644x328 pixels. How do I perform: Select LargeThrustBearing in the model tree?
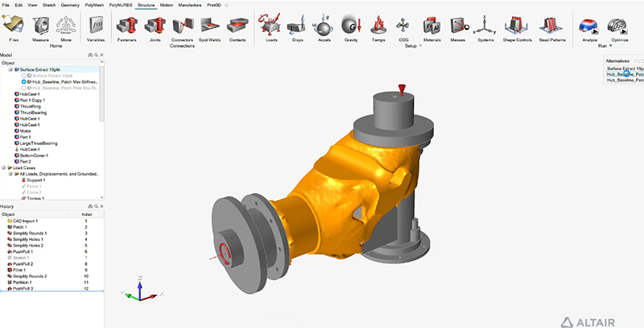[39, 143]
